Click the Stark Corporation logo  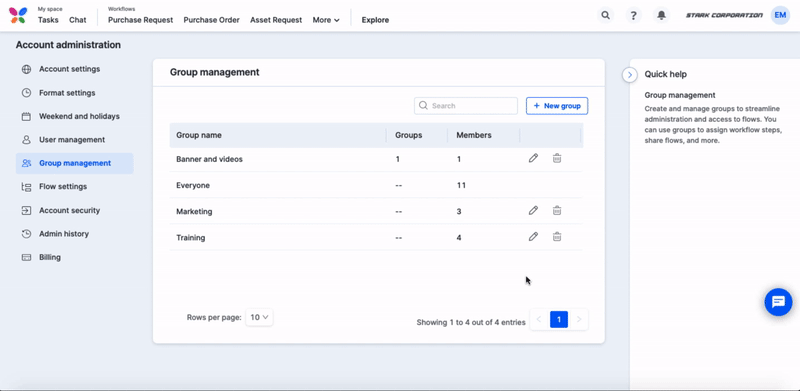(724, 15)
